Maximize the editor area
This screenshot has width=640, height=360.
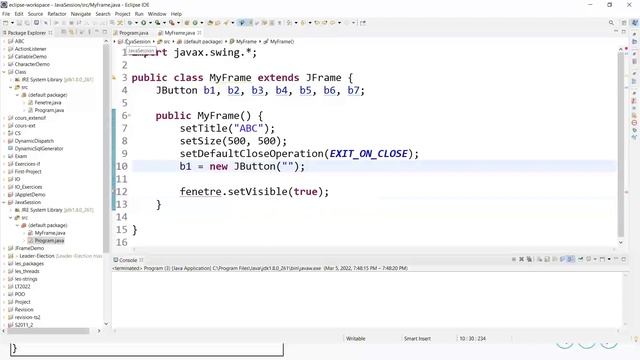click(624, 31)
